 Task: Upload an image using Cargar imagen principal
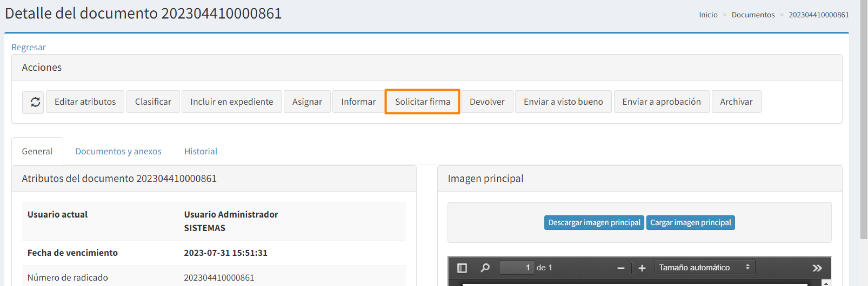(x=690, y=222)
